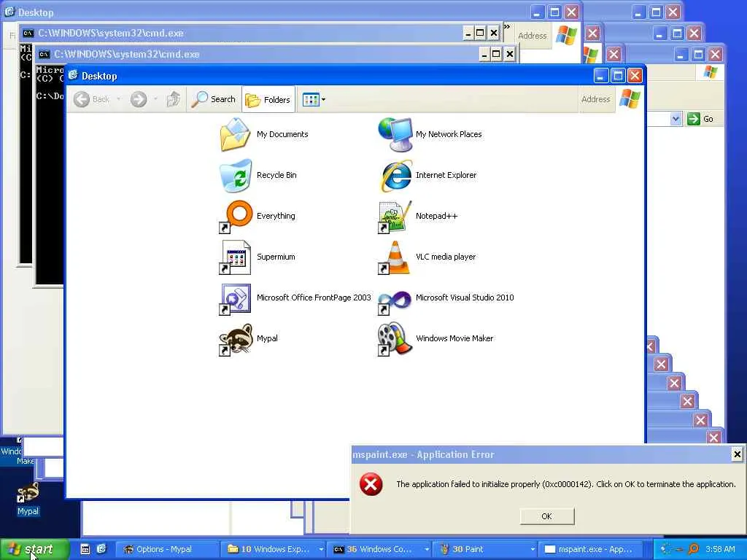This screenshot has width=747, height=560.
Task: Open the Recycle Bin icon
Action: pos(236,175)
